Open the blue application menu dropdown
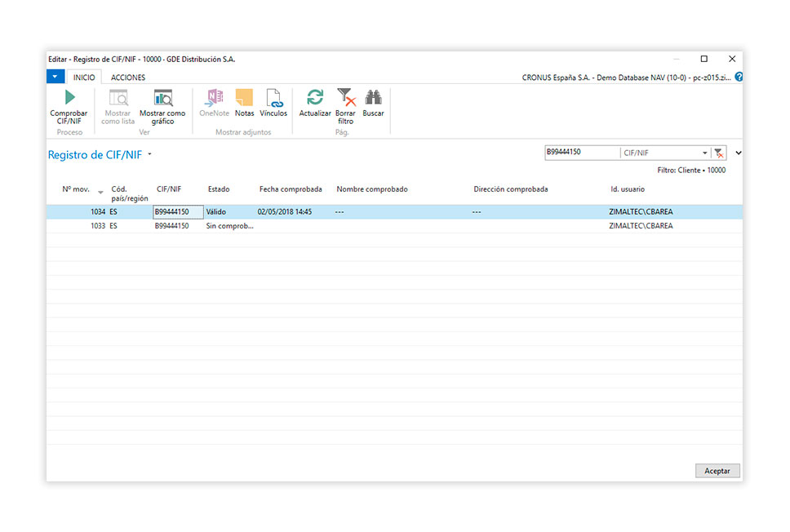Image resolution: width=790 pixels, height=532 pixels. (55, 77)
